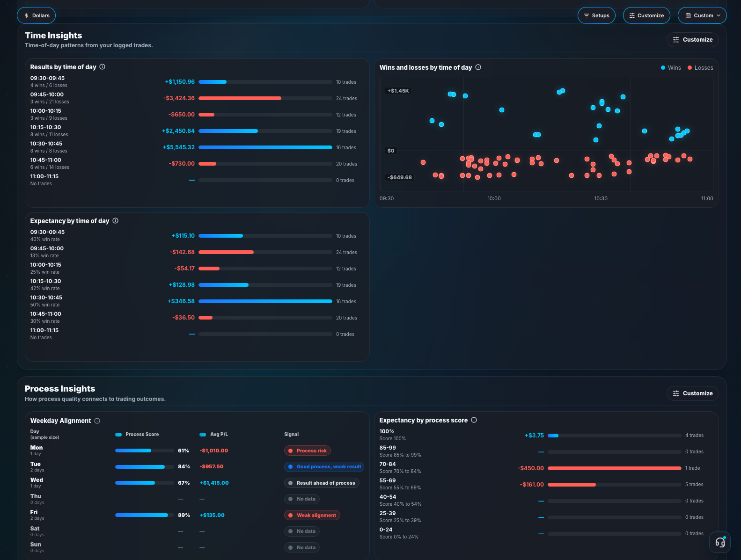
Task: Click the '24 trades' label in Results
Action: (x=346, y=98)
